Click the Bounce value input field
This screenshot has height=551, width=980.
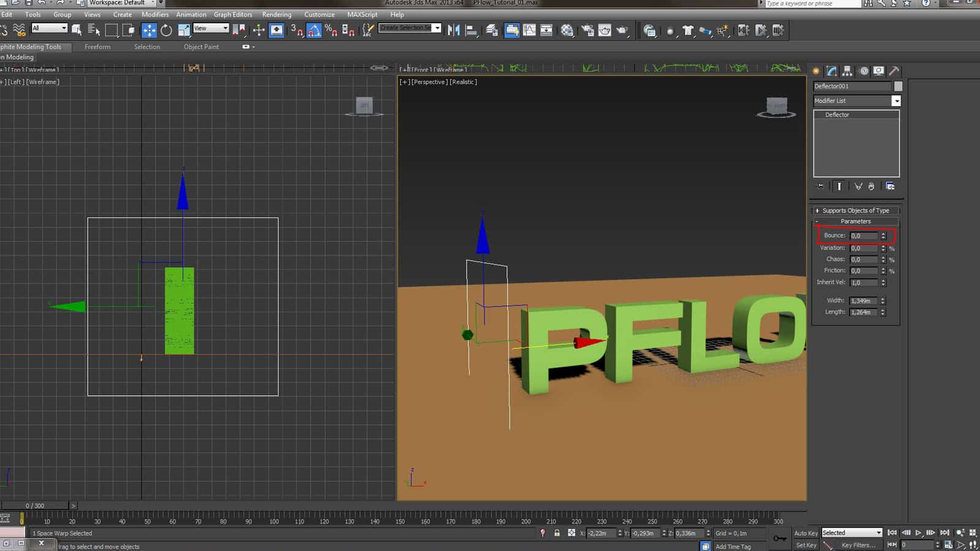pyautogui.click(x=864, y=236)
